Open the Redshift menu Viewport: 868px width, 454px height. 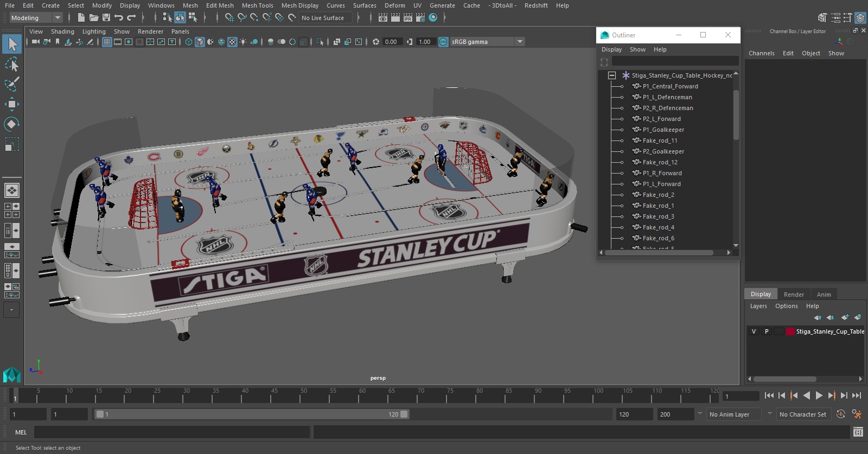tap(536, 5)
